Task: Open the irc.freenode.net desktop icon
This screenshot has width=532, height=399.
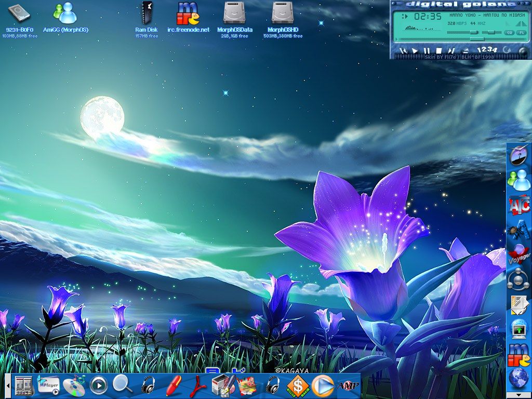Action: 188,14
